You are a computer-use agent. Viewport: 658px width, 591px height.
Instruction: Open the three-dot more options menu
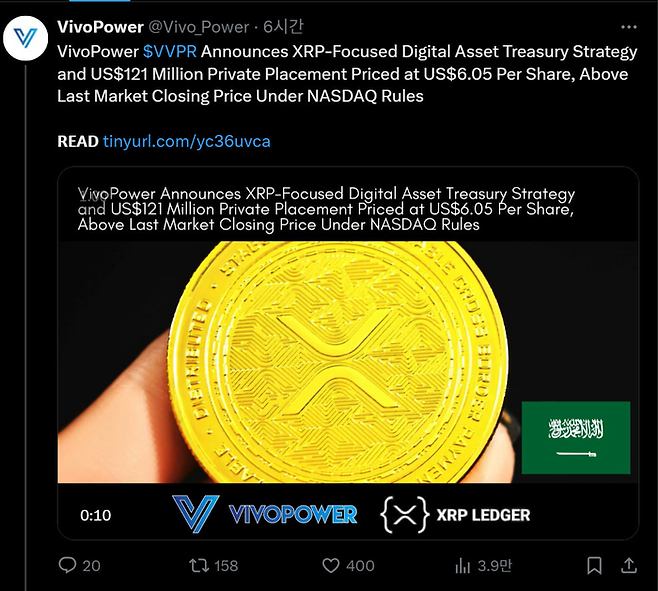coord(628,27)
